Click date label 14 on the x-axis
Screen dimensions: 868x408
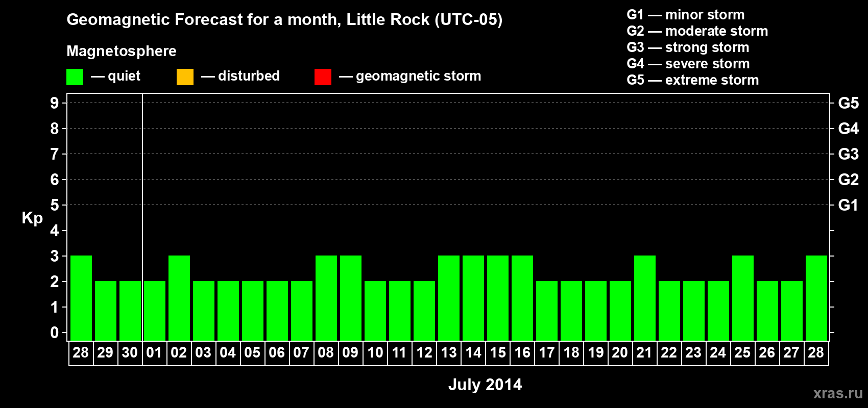[x=473, y=353]
